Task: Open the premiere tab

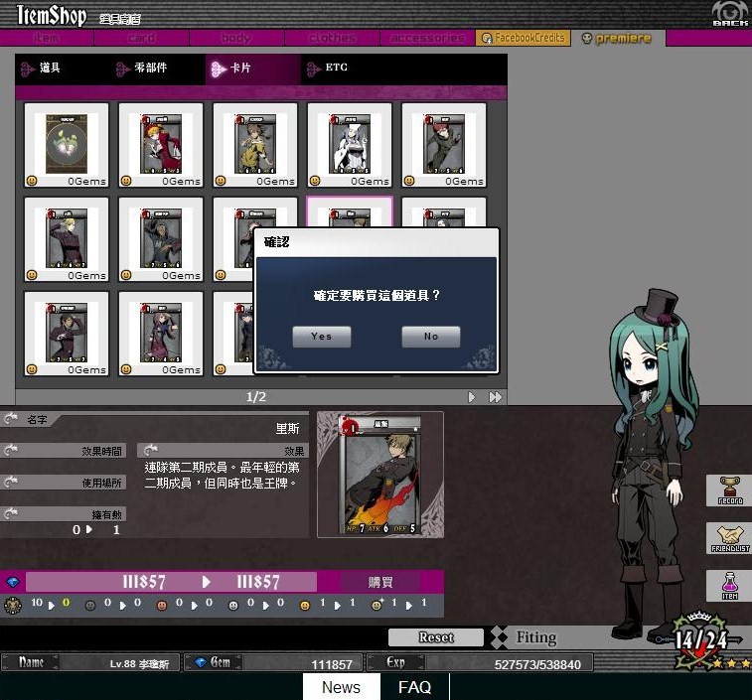Action: [x=617, y=38]
